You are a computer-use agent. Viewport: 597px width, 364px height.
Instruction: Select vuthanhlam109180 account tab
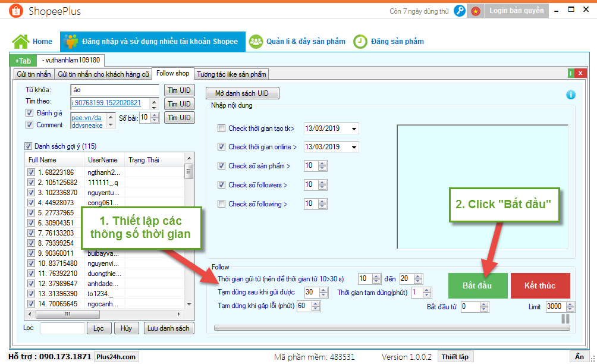pyautogui.click(x=71, y=60)
